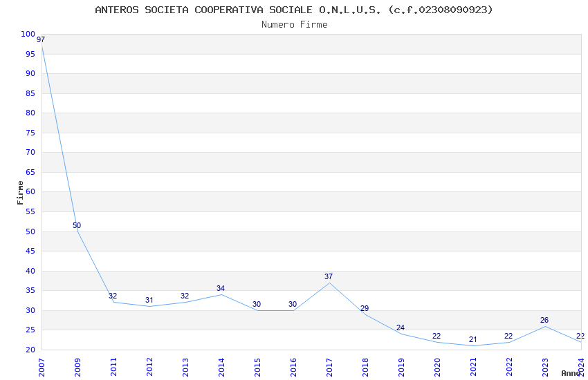Select x-axis year label 2007
The width and height of the screenshot is (588, 380).
click(x=42, y=367)
